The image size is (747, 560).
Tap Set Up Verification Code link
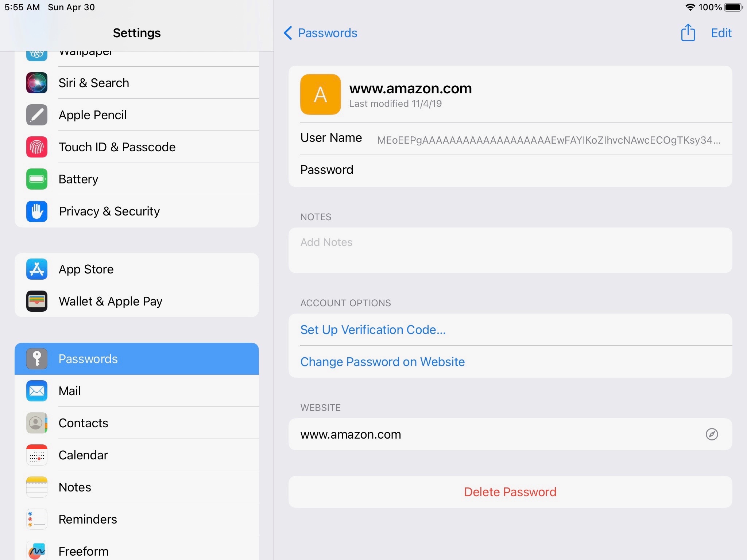pyautogui.click(x=373, y=330)
